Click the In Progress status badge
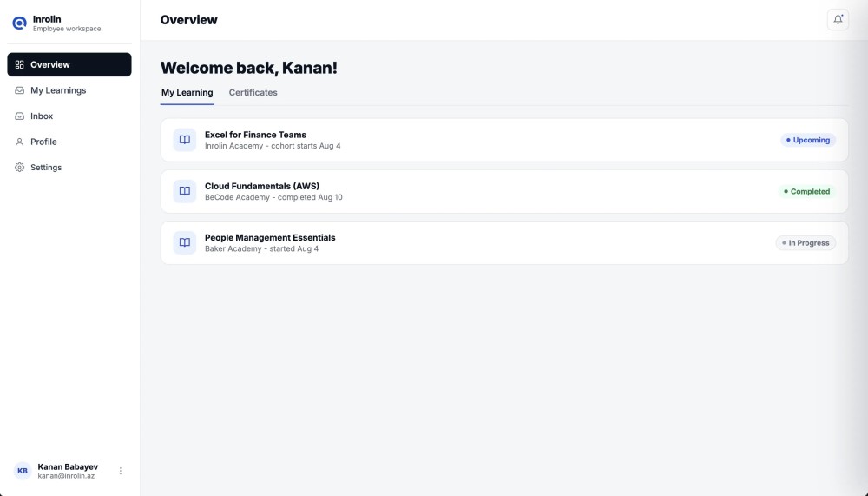This screenshot has width=868, height=496. tap(806, 243)
